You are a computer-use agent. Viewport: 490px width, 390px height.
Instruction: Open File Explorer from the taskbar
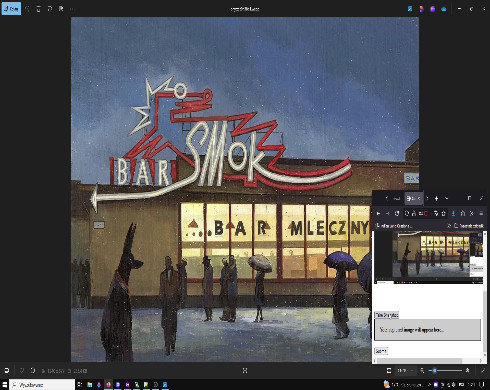[89, 385]
